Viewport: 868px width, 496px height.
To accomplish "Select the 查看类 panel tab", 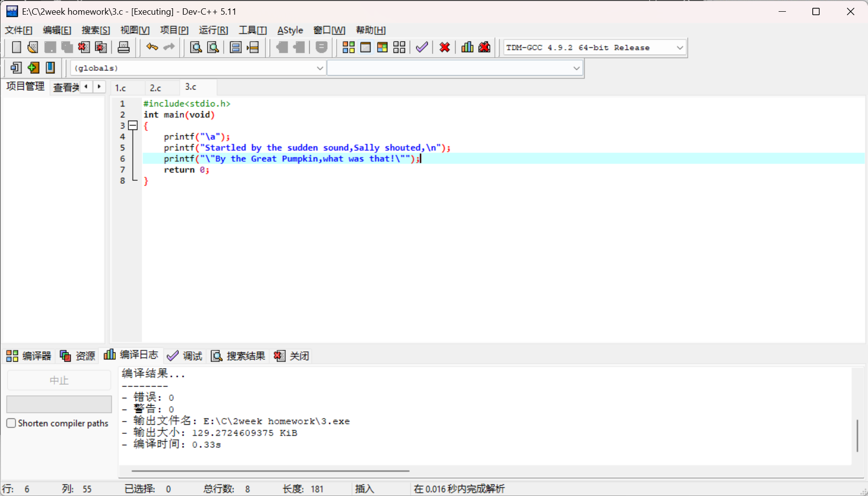I will (x=66, y=87).
